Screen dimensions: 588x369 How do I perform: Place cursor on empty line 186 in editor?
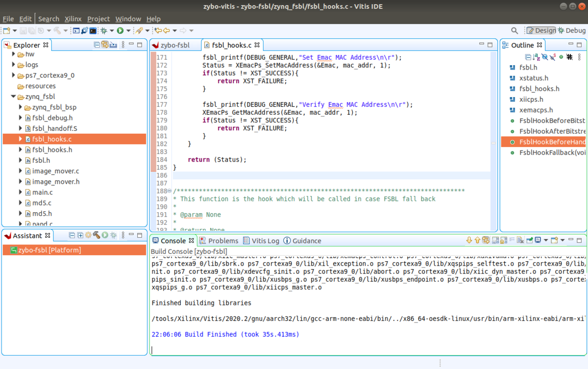coord(331,175)
